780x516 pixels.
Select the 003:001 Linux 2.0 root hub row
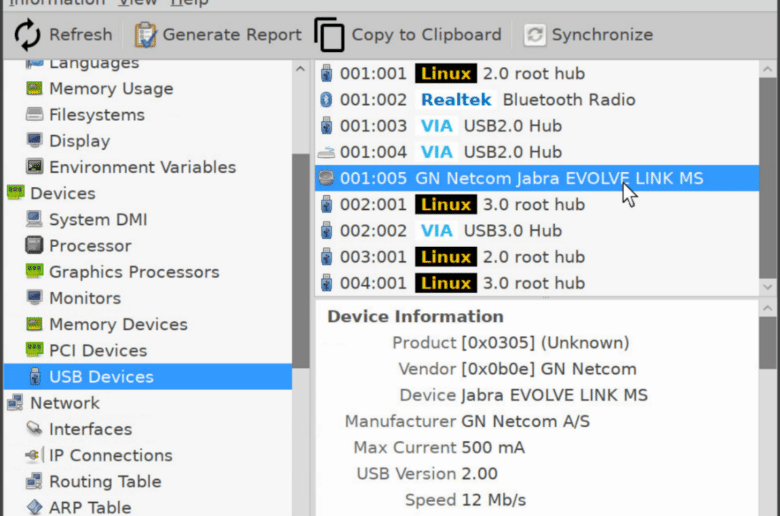[537, 257]
